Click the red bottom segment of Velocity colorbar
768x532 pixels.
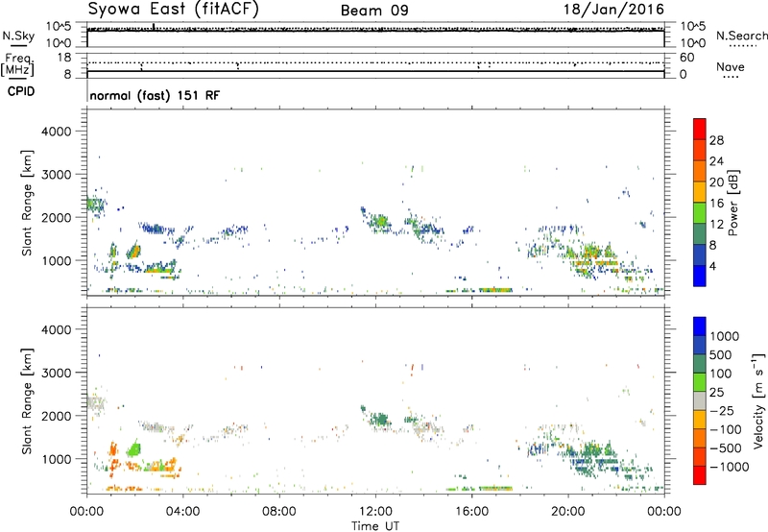click(x=700, y=475)
